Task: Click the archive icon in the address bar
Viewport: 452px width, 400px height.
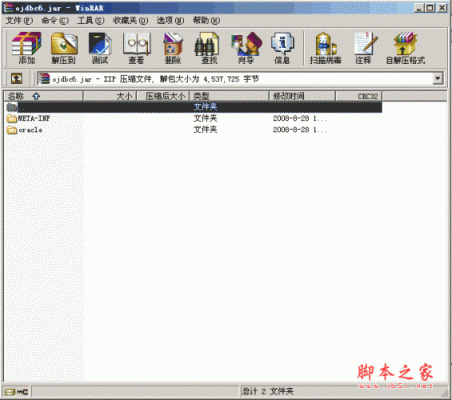Action: tap(44, 79)
